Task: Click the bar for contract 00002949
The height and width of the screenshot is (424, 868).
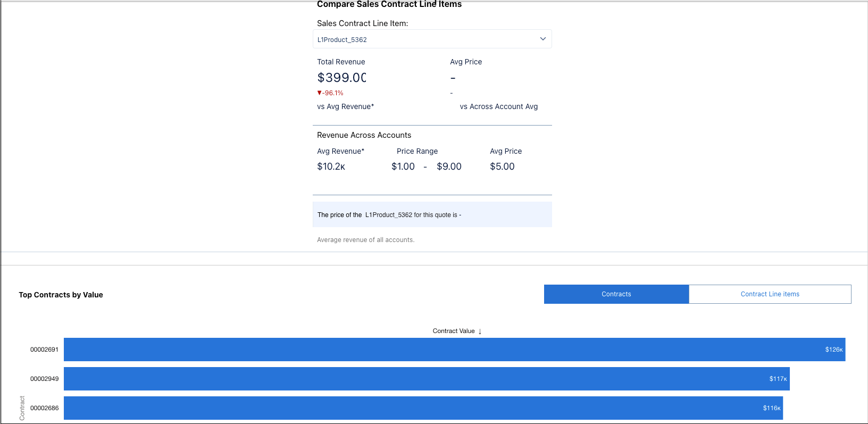Action: (x=427, y=379)
